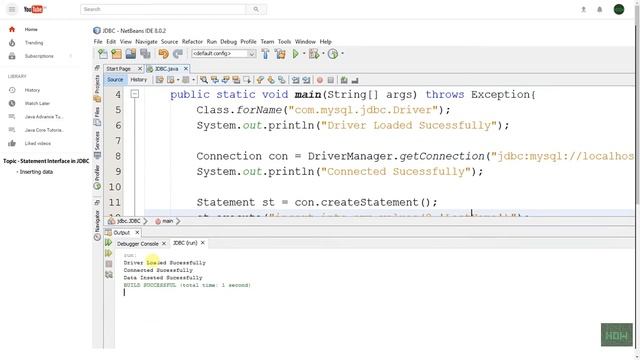Click the Toggle Bookmark icon
This screenshot has width=640, height=360.
pos(282,80)
